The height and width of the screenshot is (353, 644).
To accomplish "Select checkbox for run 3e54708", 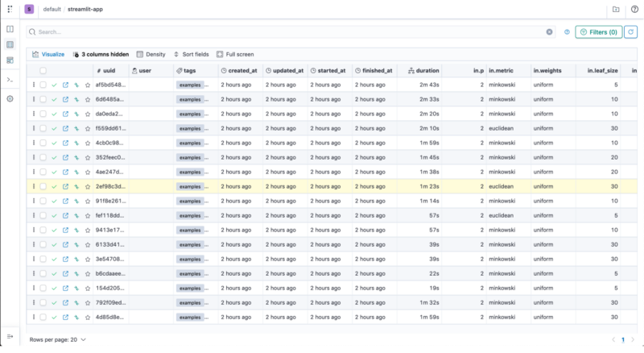I will (x=43, y=260).
